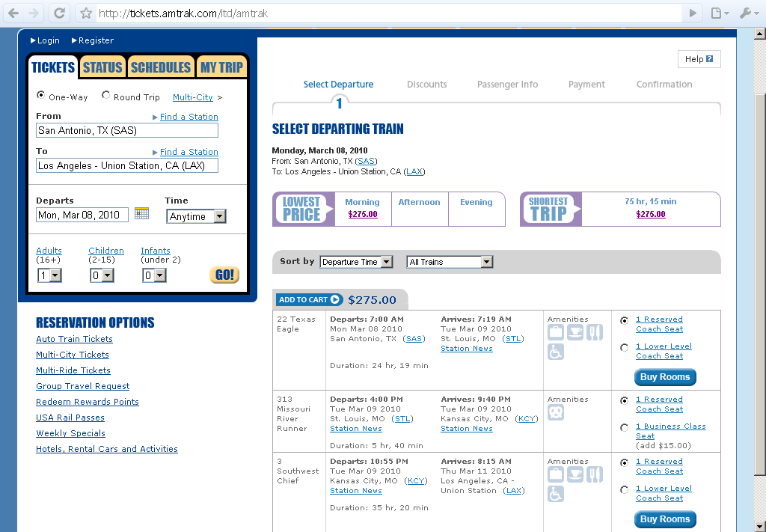Open Station News link under St. Louis arrival
The height and width of the screenshot is (532, 766).
pyautogui.click(x=467, y=349)
